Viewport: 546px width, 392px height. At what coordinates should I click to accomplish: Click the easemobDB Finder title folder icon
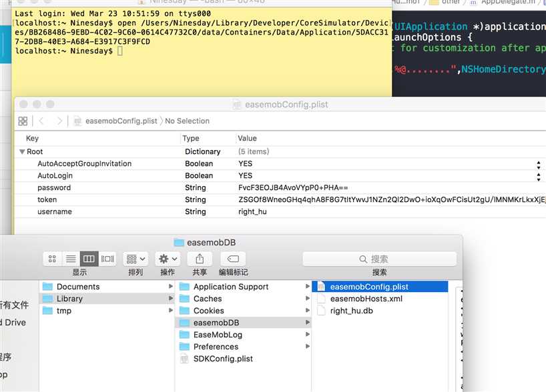click(x=179, y=243)
